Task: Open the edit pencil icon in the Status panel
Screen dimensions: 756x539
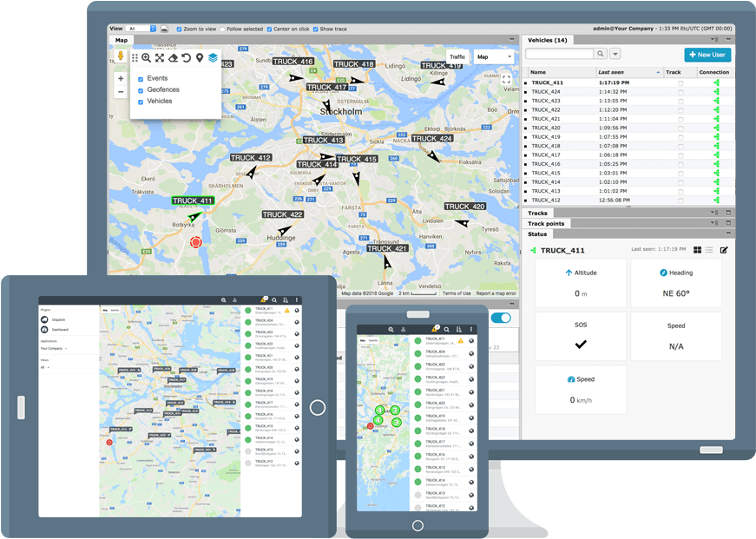Action: pyautogui.click(x=723, y=250)
